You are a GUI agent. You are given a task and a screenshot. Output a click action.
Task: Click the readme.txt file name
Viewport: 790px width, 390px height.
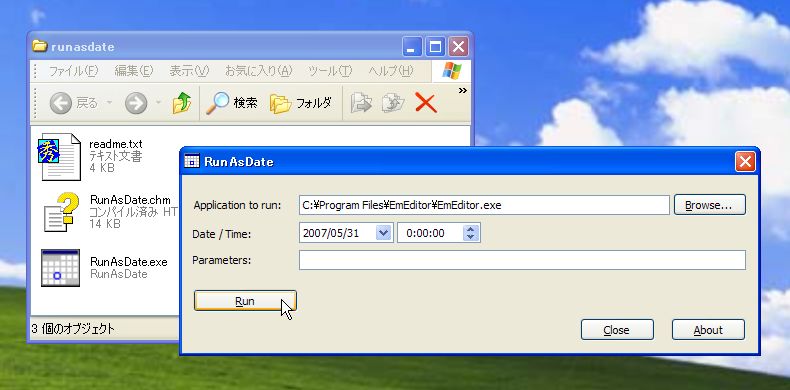coord(116,144)
